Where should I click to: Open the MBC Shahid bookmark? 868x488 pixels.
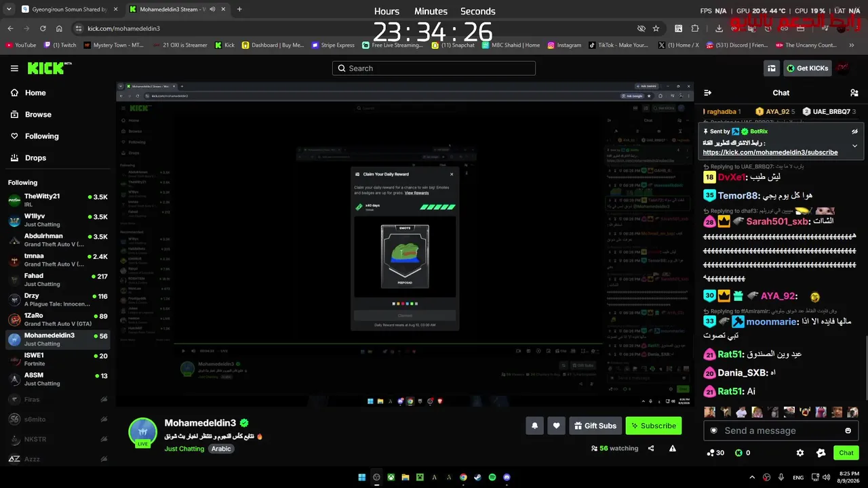[511, 45]
